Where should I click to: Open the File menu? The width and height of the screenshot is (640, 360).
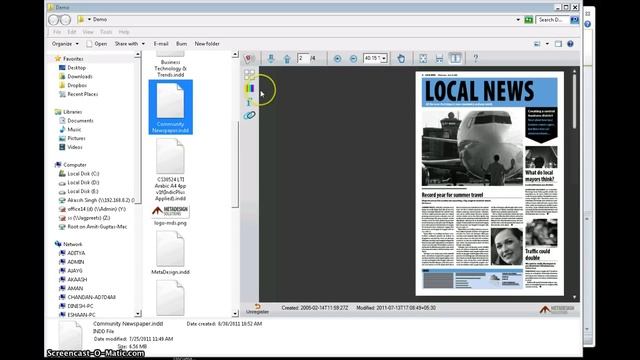(x=57, y=32)
